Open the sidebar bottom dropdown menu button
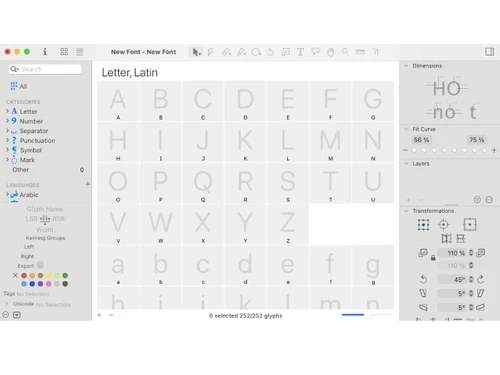500x375 pixels. pos(17,315)
